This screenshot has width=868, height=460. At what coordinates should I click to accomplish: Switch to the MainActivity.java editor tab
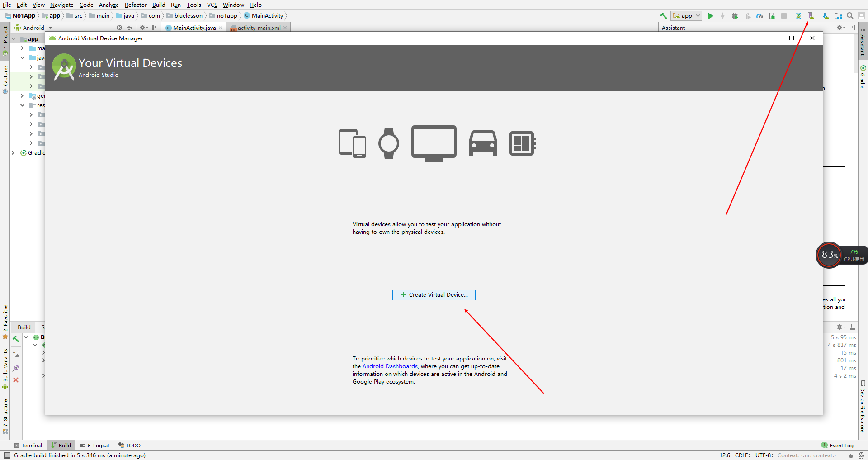pos(194,28)
